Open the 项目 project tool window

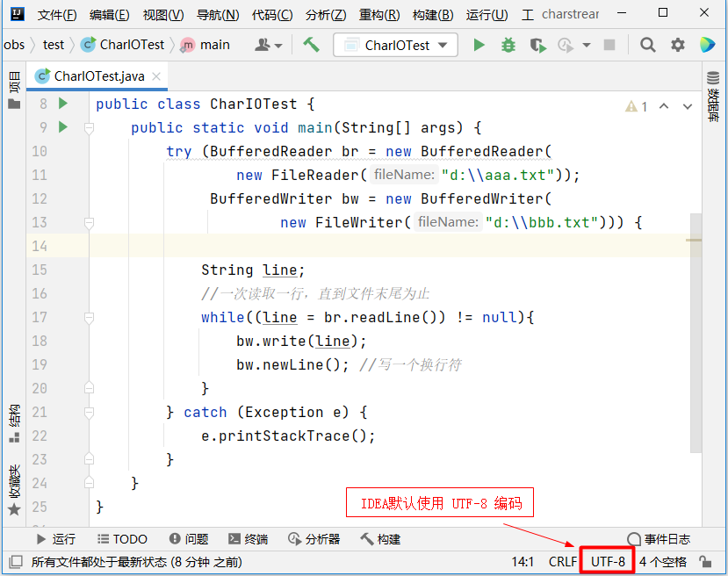pyautogui.click(x=14, y=90)
